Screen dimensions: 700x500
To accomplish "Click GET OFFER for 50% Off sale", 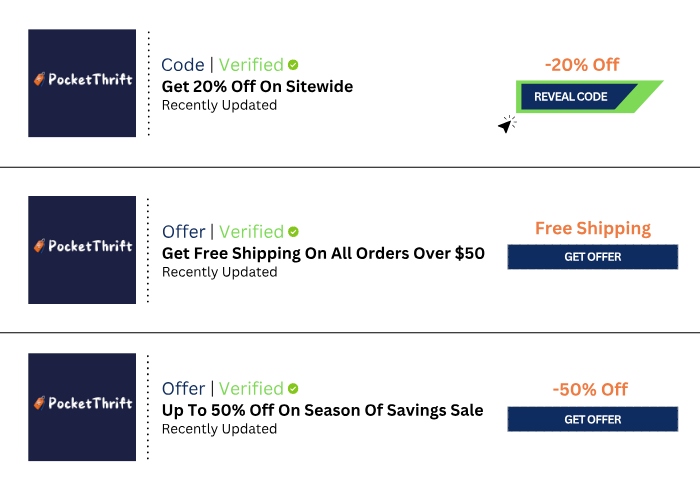I will 592,420.
